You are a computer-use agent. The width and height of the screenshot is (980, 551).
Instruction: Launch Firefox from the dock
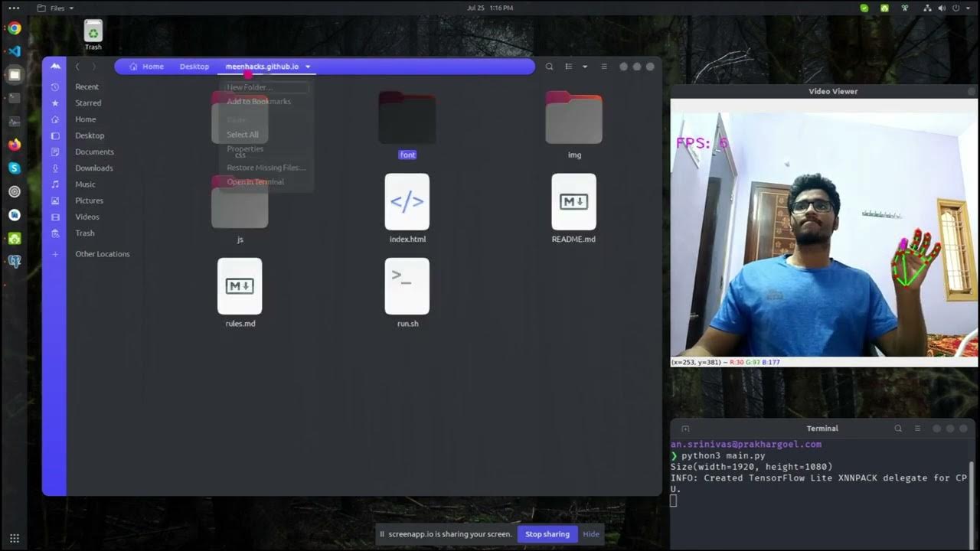[14, 145]
